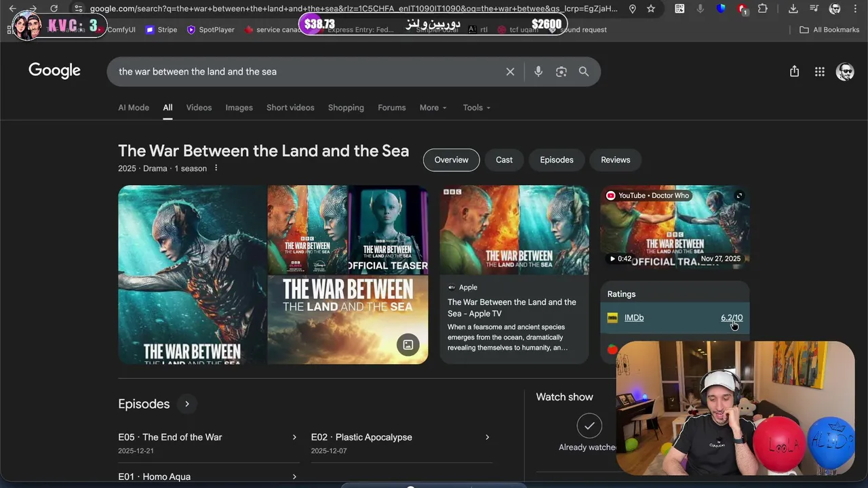Open the media controls music note icon

814,9
